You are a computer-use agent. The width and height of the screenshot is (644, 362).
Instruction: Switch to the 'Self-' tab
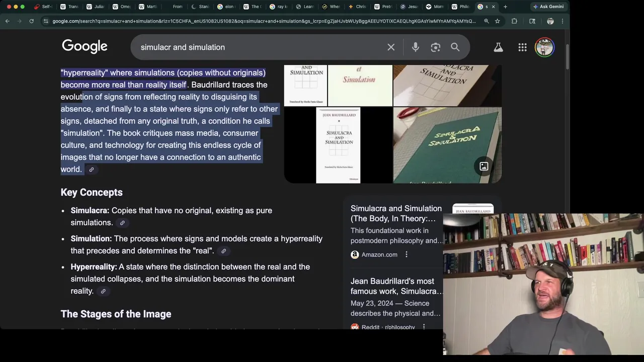(x=43, y=7)
